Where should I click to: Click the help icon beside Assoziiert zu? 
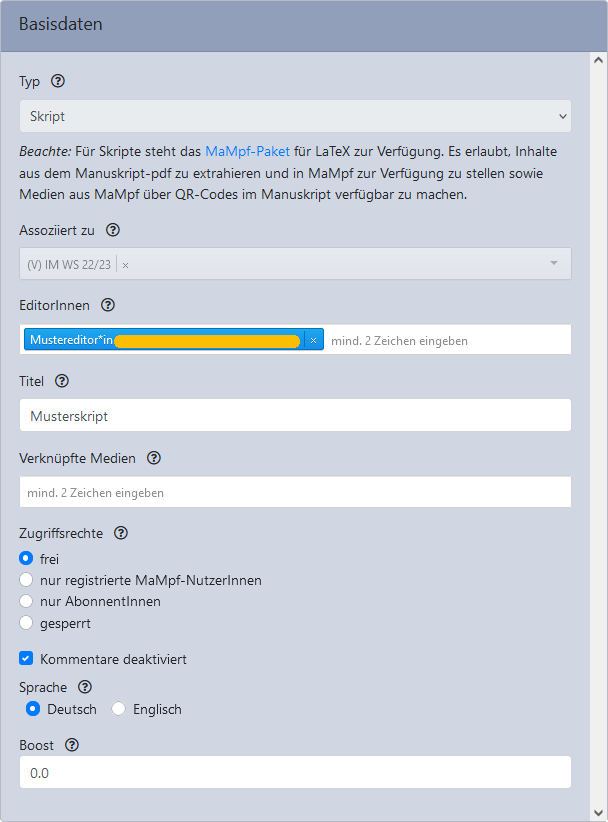pyautogui.click(x=113, y=230)
